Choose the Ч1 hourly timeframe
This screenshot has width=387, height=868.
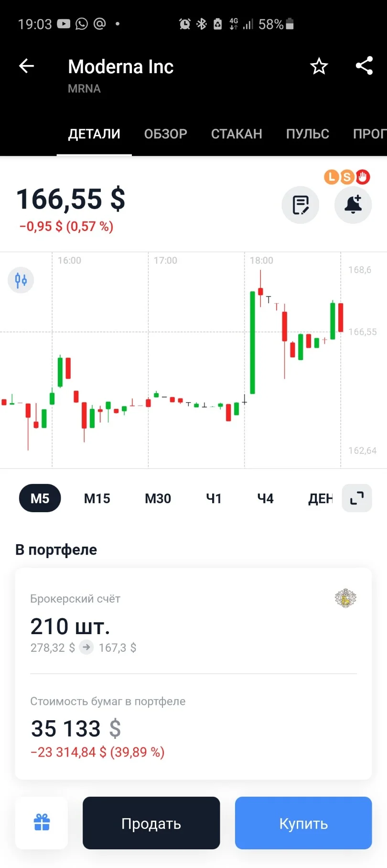coord(214,498)
